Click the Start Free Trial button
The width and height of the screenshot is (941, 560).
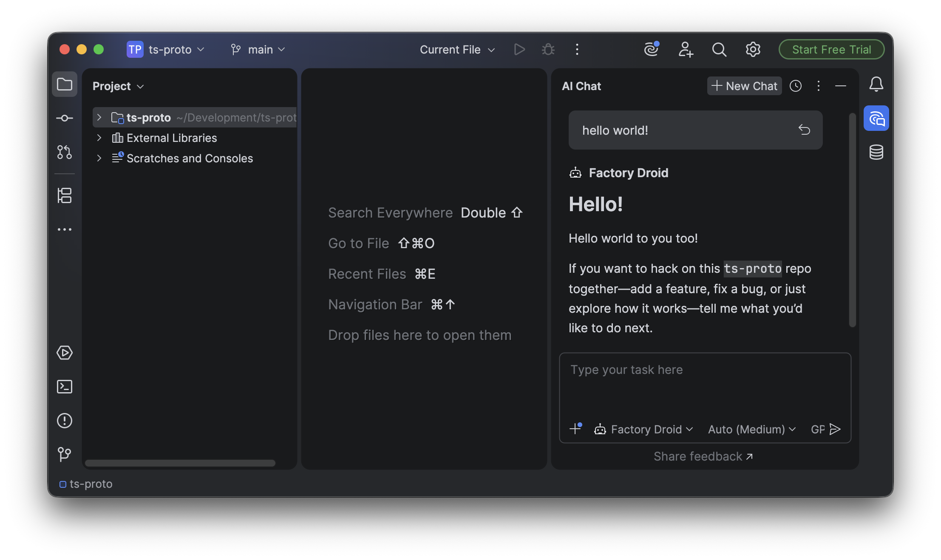point(831,49)
